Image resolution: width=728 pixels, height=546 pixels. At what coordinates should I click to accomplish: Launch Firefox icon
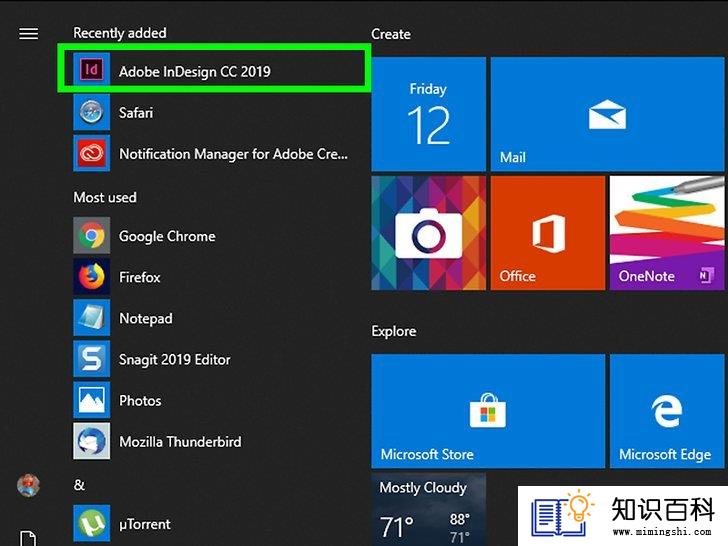[91, 277]
